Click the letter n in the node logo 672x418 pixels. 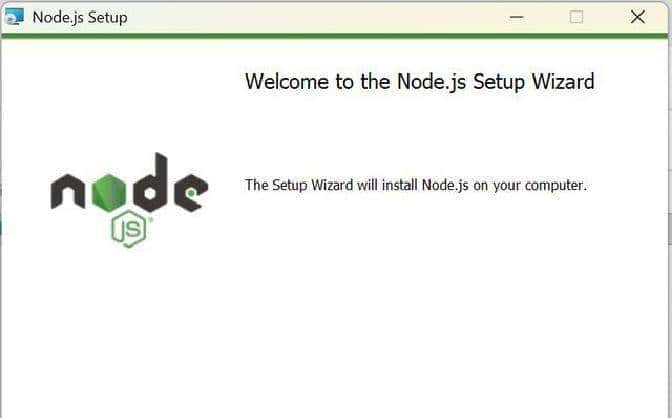[68, 191]
